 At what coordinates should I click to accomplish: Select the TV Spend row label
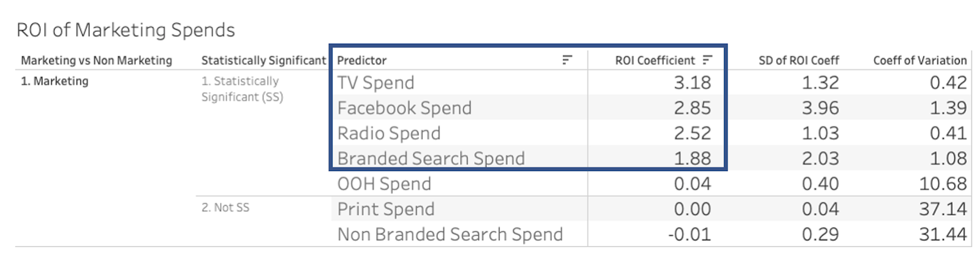point(375,83)
